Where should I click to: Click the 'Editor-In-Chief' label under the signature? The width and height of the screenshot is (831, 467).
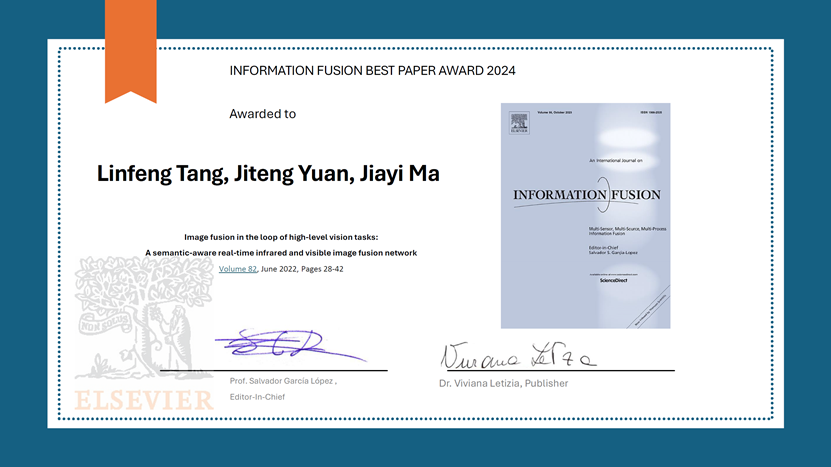tap(259, 398)
